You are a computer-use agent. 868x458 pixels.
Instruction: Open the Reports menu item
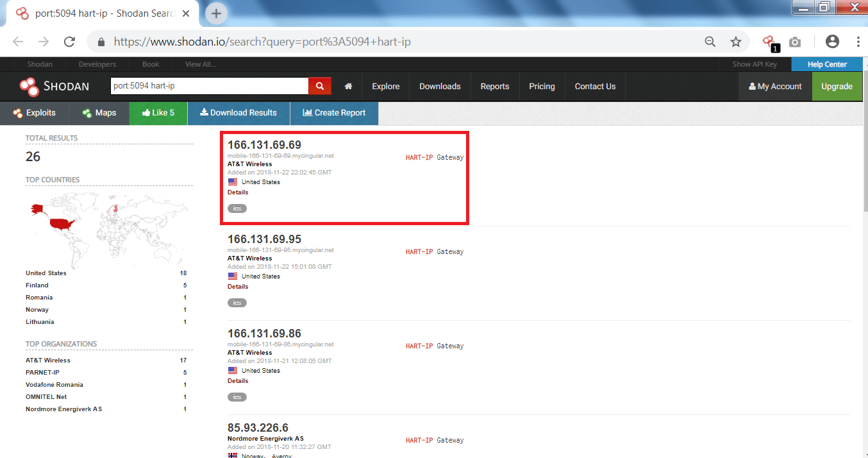pos(494,86)
